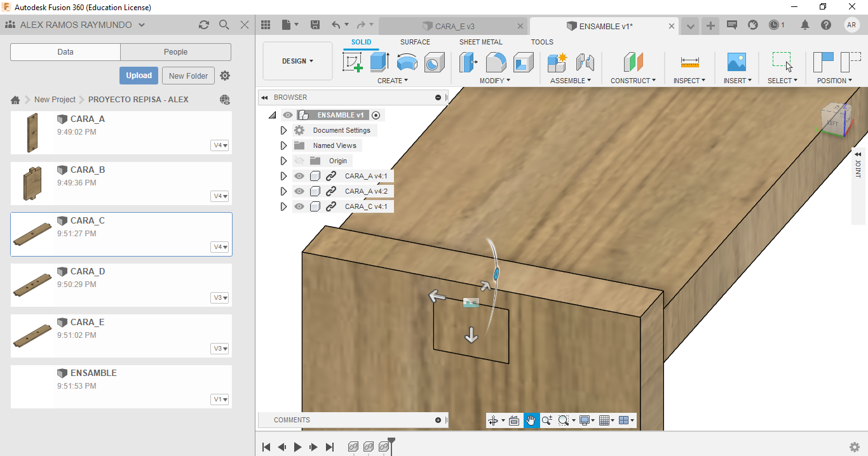Click the New Folder button

[x=189, y=76]
